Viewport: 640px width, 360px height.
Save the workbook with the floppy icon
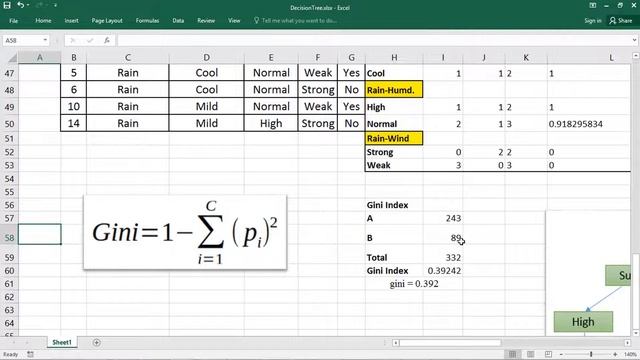(x=7, y=5)
